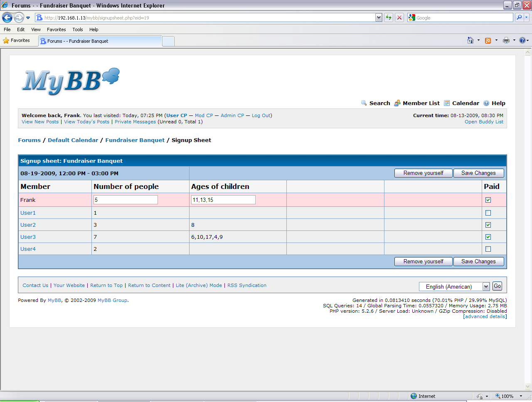Open the address bar history dropdown
Image resolution: width=532 pixels, height=402 pixels.
pyautogui.click(x=379, y=17)
